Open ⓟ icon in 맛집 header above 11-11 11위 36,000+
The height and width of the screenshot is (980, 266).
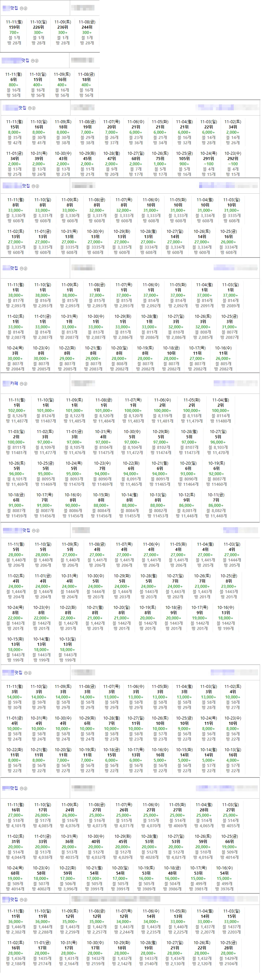(25, 900)
